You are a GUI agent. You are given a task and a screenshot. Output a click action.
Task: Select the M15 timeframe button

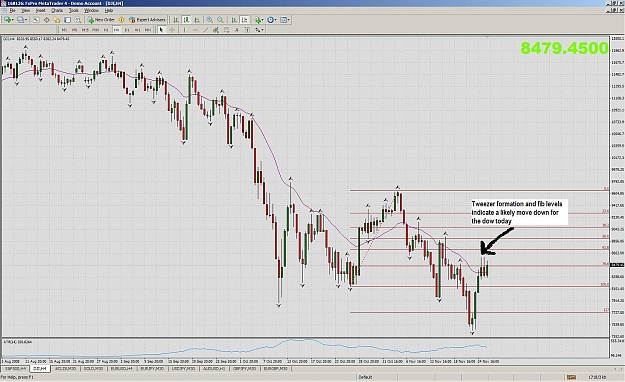click(85, 30)
